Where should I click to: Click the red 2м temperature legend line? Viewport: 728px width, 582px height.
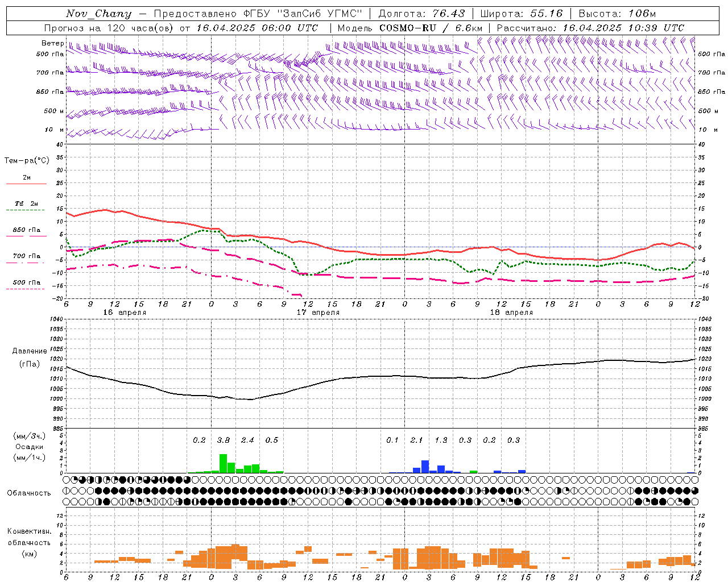pos(26,184)
